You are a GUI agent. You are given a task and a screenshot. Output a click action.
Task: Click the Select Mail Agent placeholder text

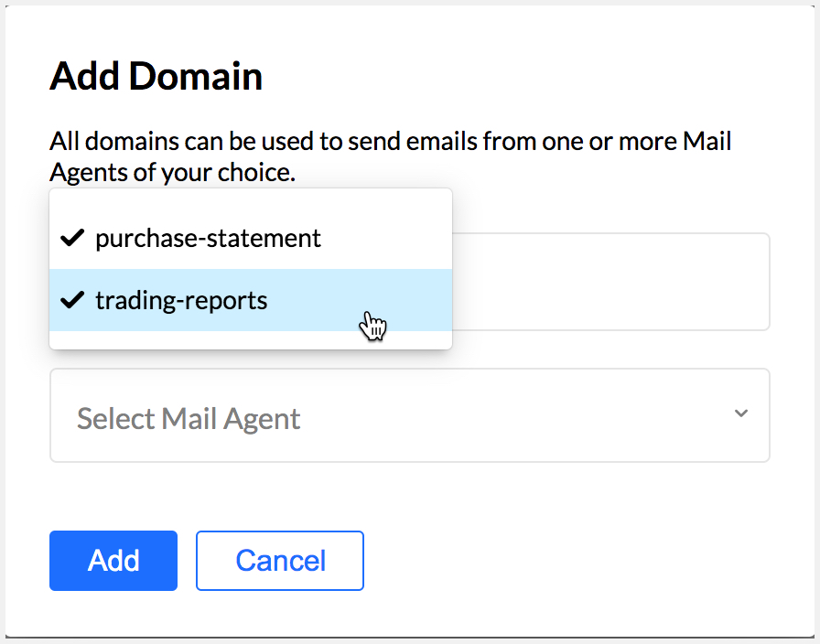[189, 417]
